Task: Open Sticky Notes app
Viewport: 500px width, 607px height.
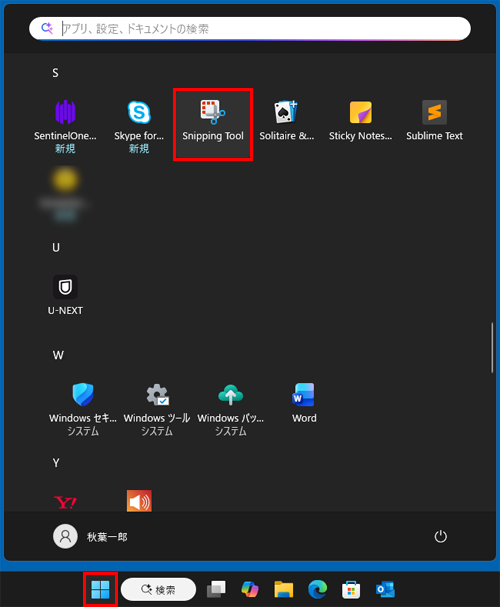Action: click(x=360, y=121)
